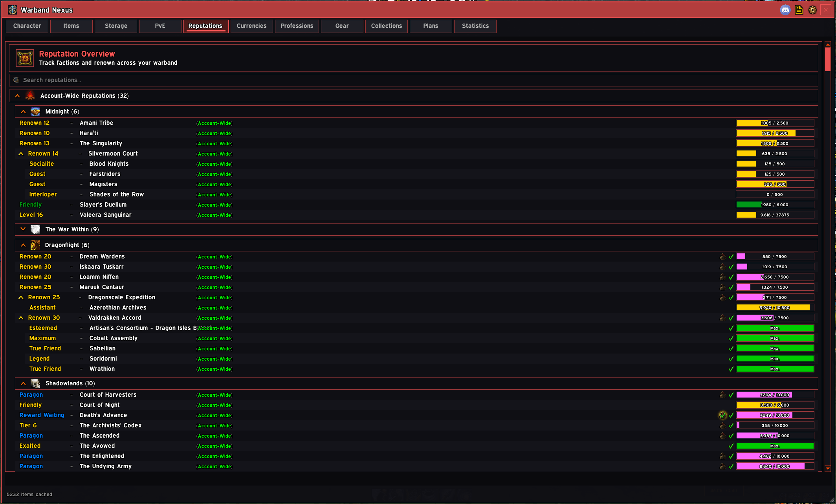
Task: Click the Death's Advance reward waiting icon
Action: (722, 415)
